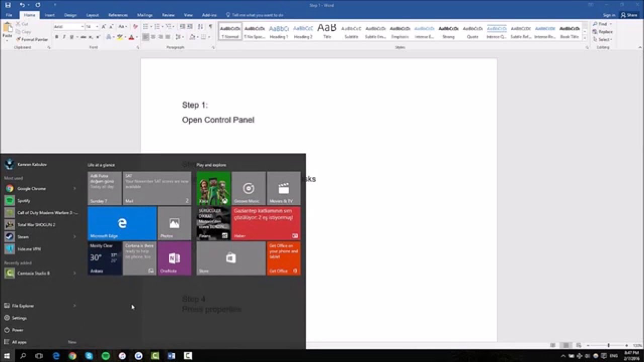Open the Numbering list dropdown

[162, 27]
